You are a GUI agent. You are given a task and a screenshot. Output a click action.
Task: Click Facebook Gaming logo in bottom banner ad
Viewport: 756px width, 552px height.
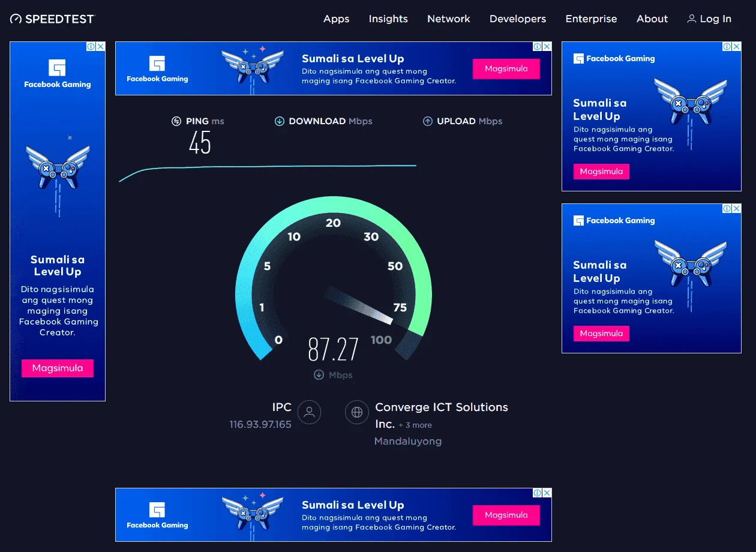point(157,515)
